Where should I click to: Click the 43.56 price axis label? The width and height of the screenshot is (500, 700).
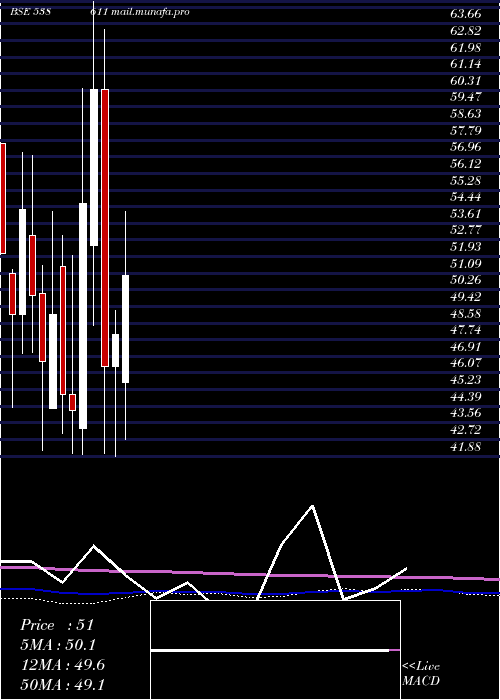(x=466, y=413)
